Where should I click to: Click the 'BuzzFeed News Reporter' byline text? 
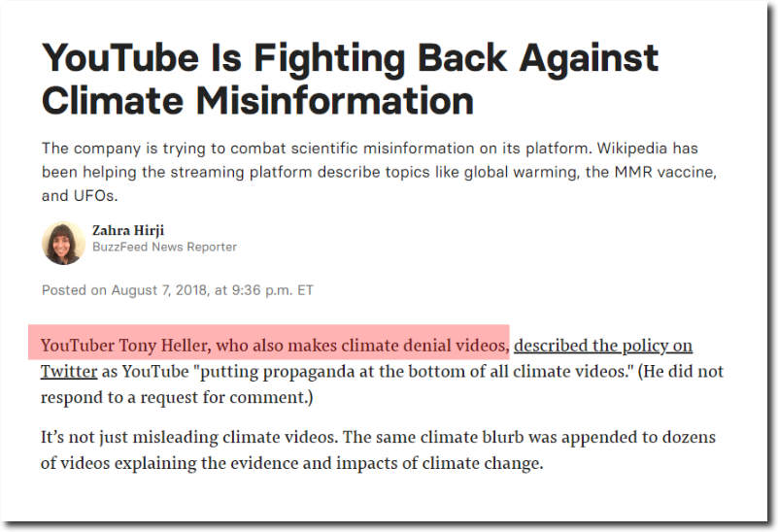click(165, 247)
